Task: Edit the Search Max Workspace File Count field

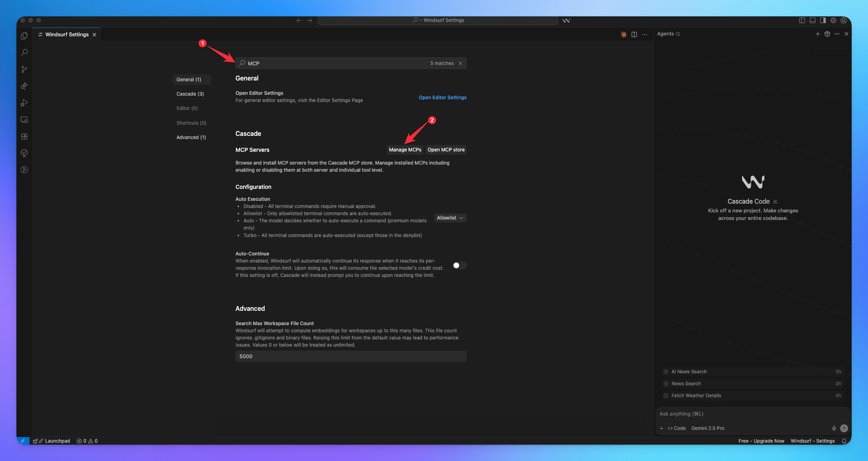Action: [351, 356]
